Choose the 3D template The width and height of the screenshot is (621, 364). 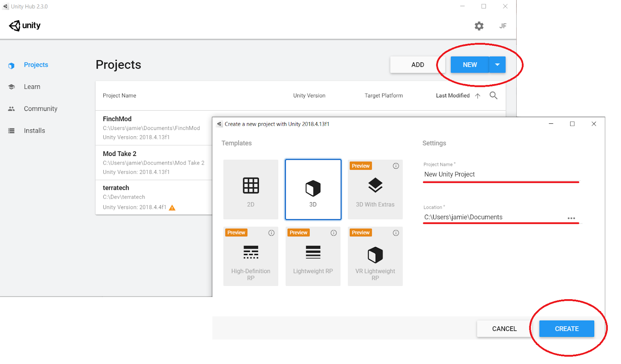[313, 189]
